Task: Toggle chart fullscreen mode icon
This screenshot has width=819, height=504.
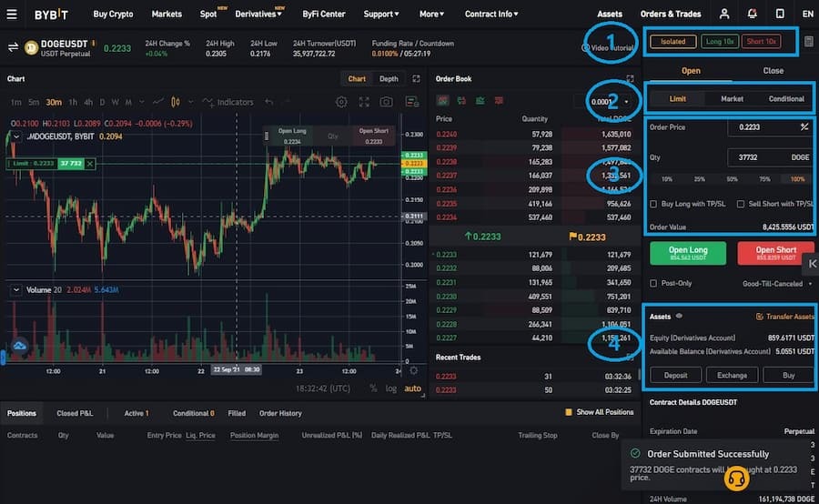Action: tap(364, 102)
